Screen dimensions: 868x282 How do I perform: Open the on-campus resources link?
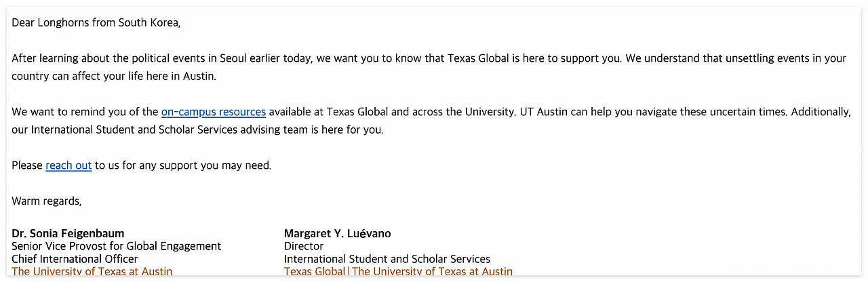coord(214,112)
